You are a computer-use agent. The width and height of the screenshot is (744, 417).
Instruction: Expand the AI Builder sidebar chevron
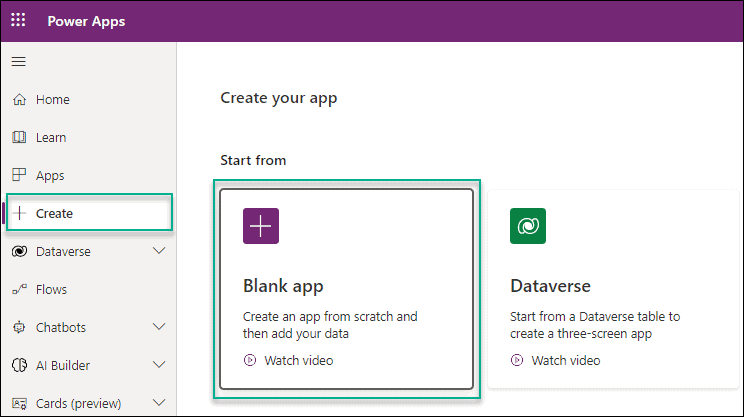pyautogui.click(x=159, y=365)
